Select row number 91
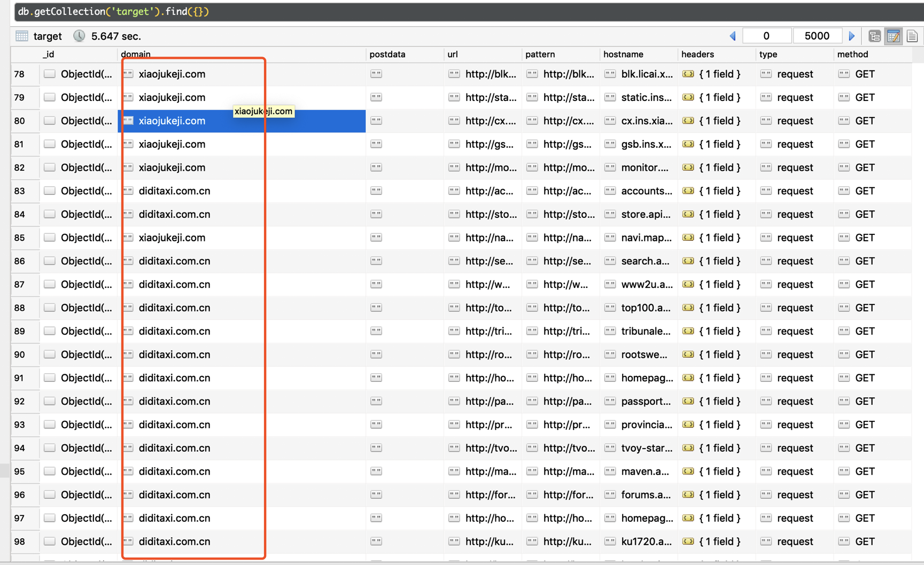This screenshot has width=924, height=565. (x=19, y=378)
